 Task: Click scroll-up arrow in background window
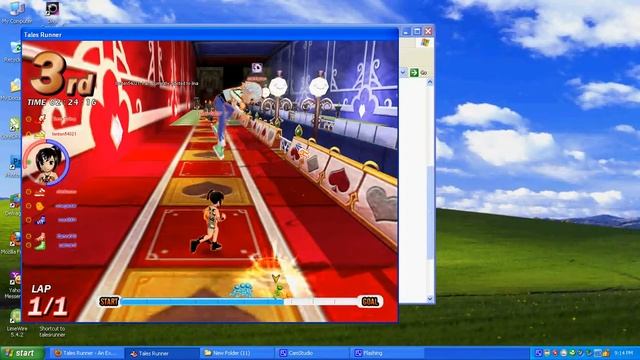point(429,82)
